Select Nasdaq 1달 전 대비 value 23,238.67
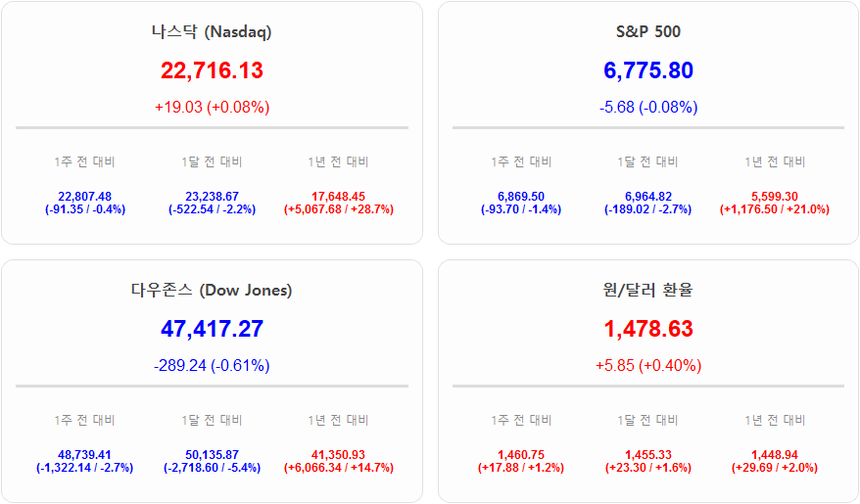The width and height of the screenshot is (860, 504). click(212, 196)
